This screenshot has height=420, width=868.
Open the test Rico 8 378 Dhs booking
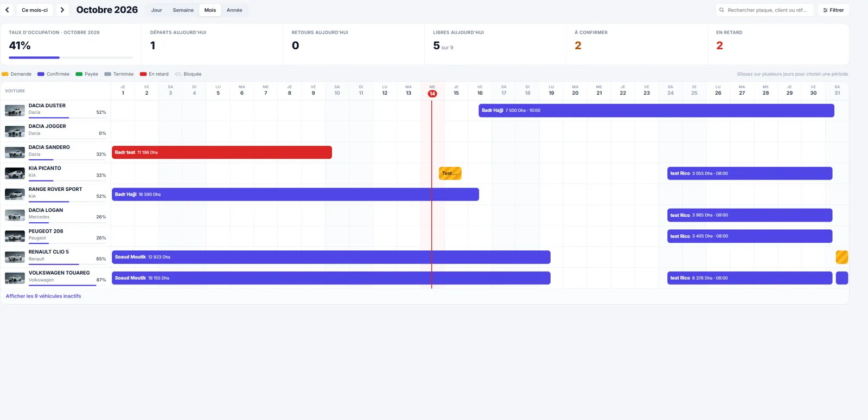click(x=750, y=278)
